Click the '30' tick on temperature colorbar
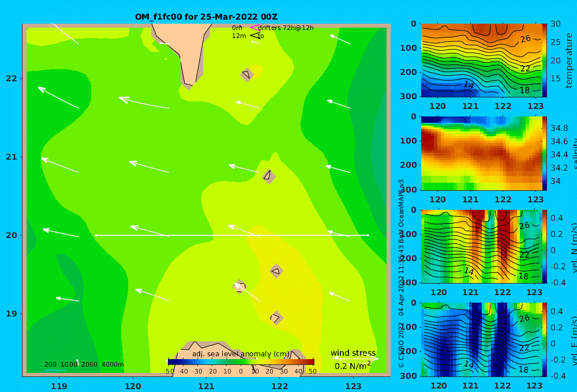This screenshot has width=577, height=392. 556,24
